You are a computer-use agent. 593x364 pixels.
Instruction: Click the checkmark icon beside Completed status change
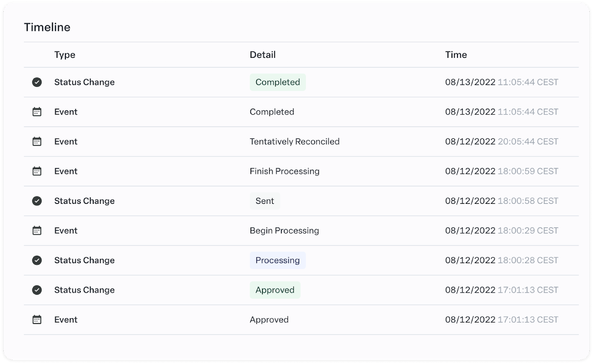[x=37, y=82]
